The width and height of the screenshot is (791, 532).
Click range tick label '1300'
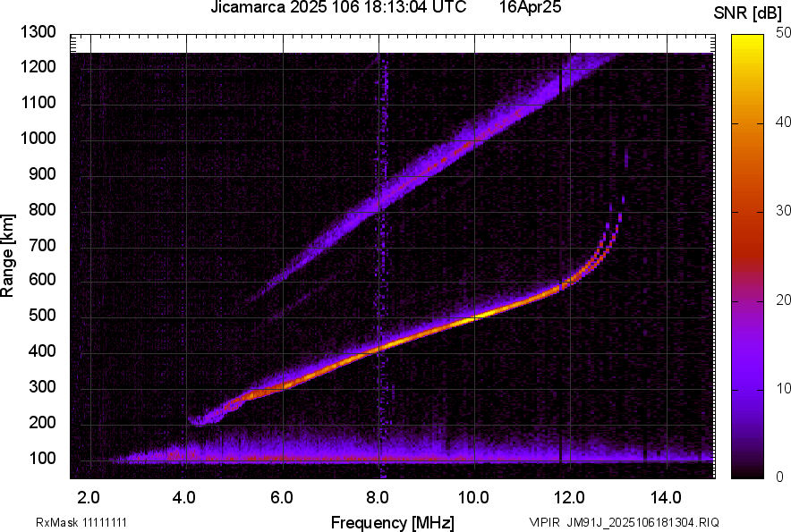point(38,32)
